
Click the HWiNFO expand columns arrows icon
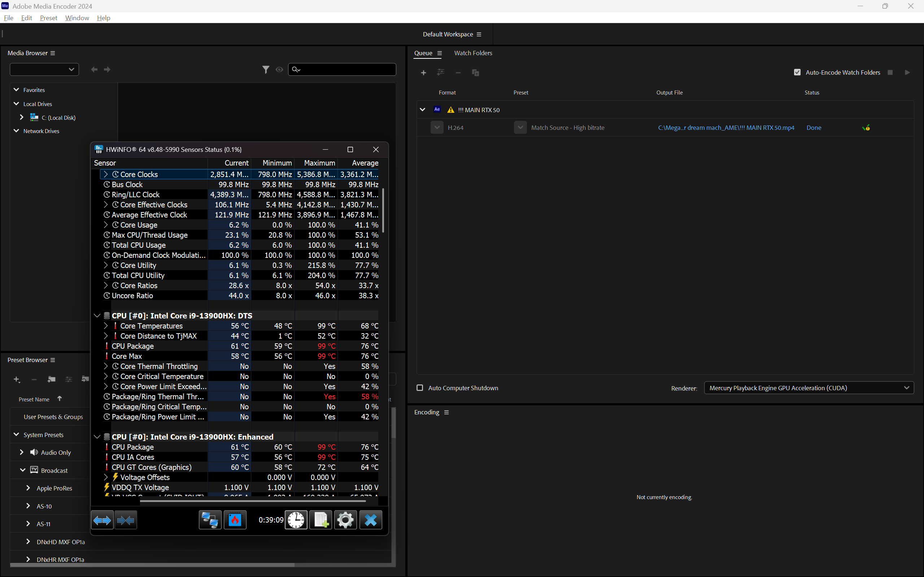click(x=102, y=520)
